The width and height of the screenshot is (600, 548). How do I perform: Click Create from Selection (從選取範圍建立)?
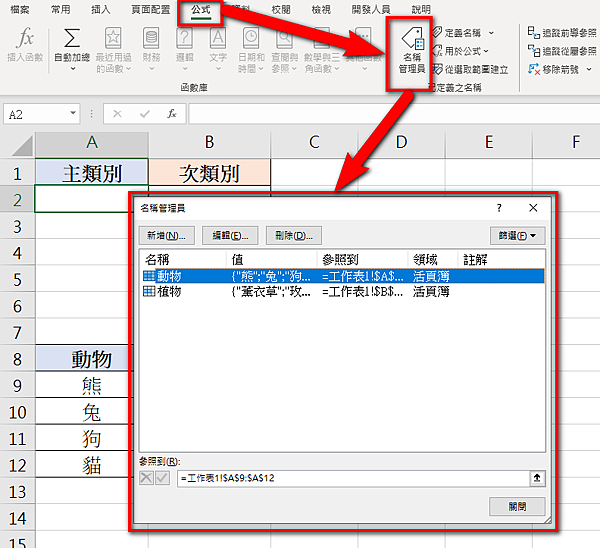click(x=471, y=69)
